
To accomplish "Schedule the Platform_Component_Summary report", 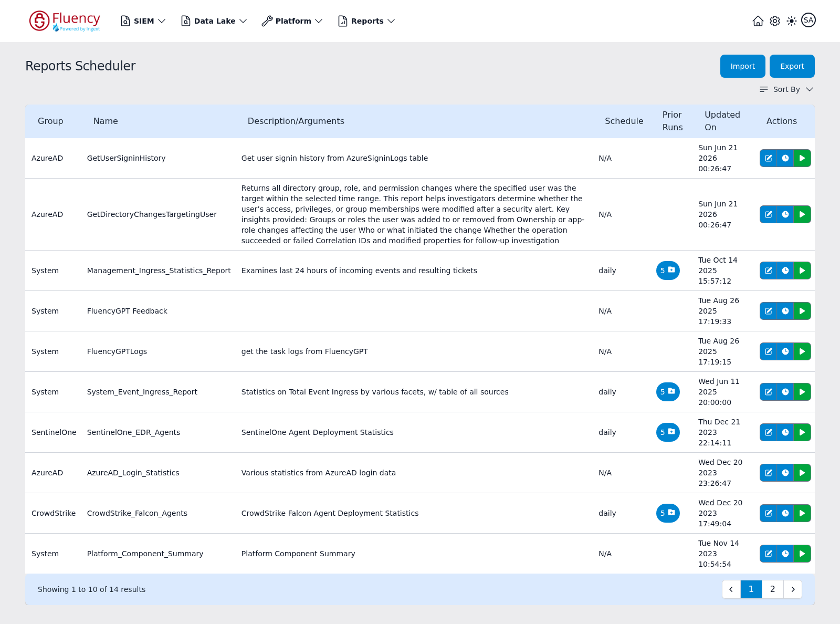I will point(785,554).
